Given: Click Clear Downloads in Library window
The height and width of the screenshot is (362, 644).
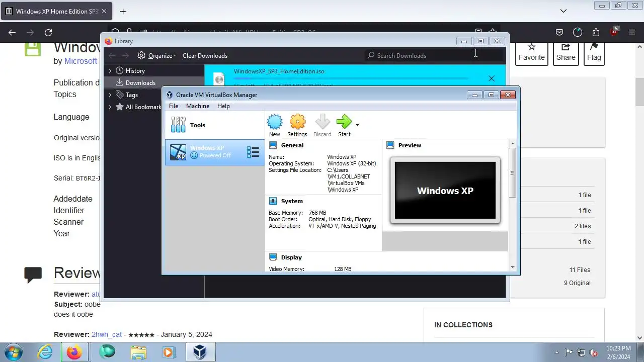Looking at the screenshot, I should point(205,56).
